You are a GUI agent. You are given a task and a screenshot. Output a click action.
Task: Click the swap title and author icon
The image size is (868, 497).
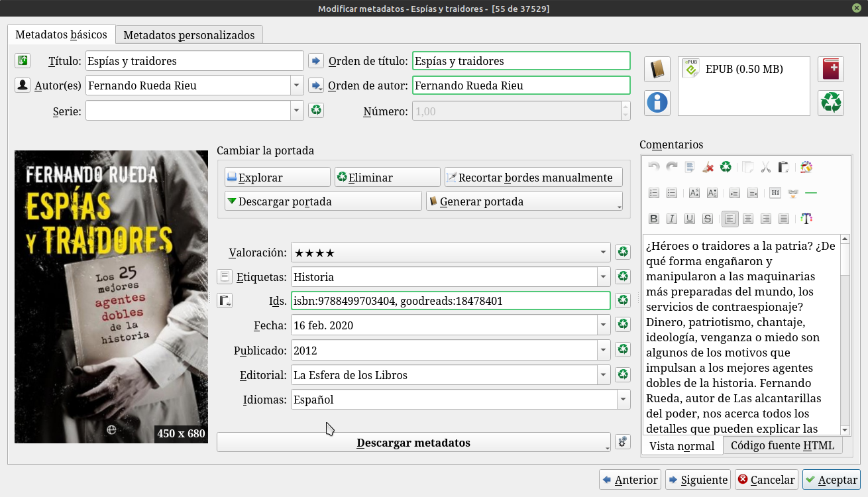click(23, 61)
